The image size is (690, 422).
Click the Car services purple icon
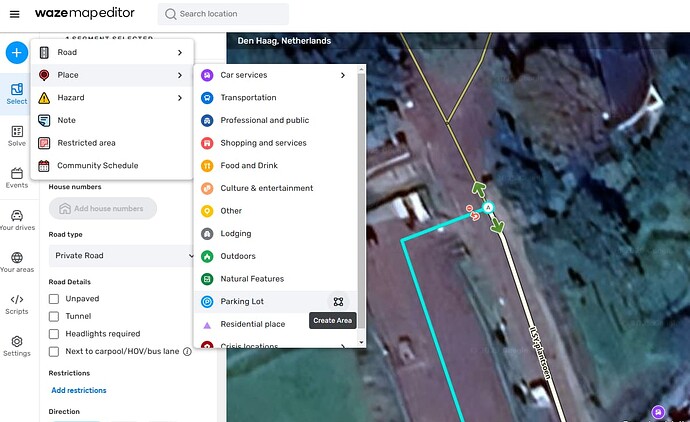click(x=207, y=75)
